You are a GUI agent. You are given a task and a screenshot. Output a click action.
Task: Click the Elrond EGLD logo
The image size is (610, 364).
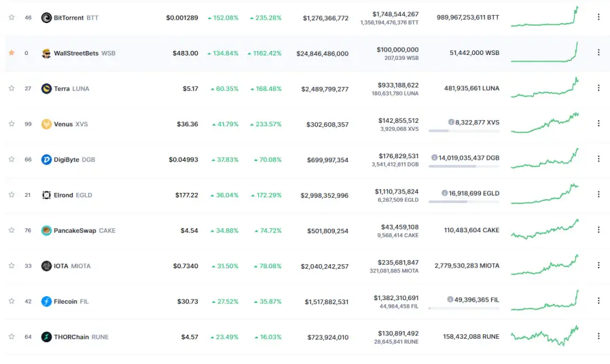pyautogui.click(x=46, y=195)
